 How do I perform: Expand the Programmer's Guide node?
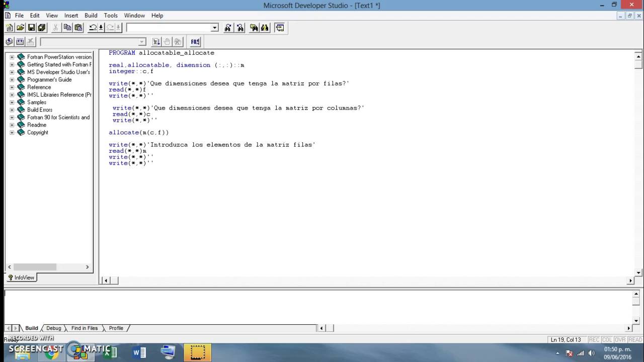[12, 79]
